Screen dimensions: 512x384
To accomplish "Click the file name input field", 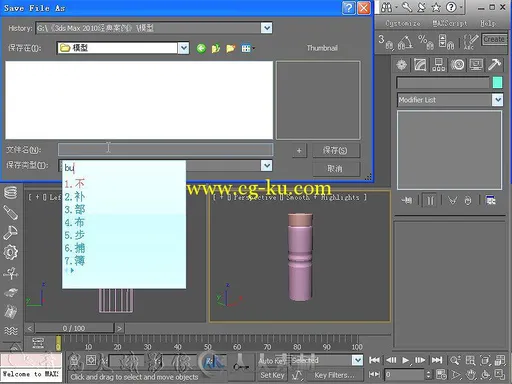I will click(x=166, y=150).
